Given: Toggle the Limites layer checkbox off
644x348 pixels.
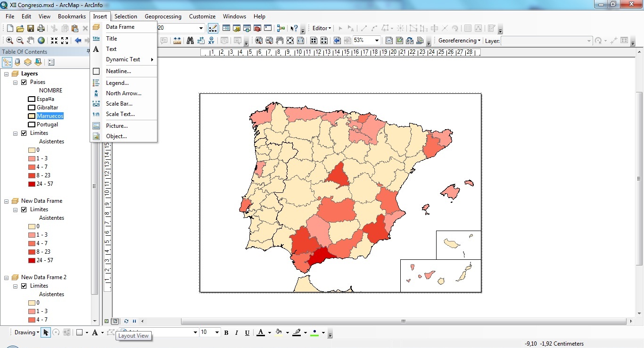Looking at the screenshot, I should tap(23, 133).
